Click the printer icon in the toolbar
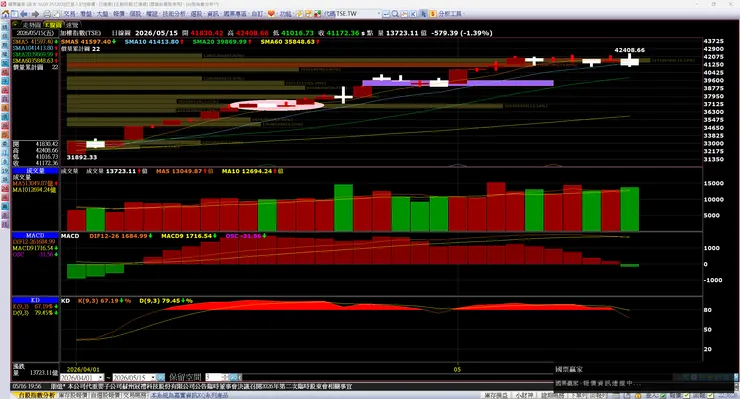This screenshot has height=399, width=740. click(x=47, y=14)
